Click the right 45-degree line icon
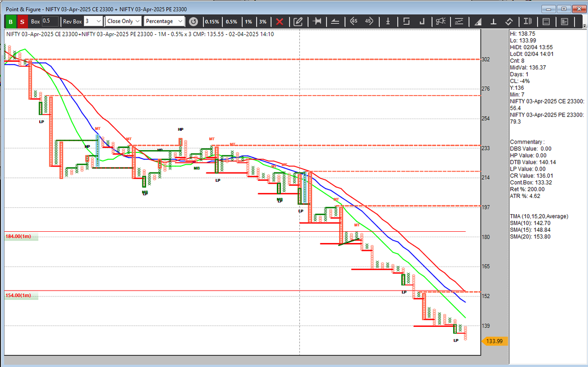 point(369,22)
